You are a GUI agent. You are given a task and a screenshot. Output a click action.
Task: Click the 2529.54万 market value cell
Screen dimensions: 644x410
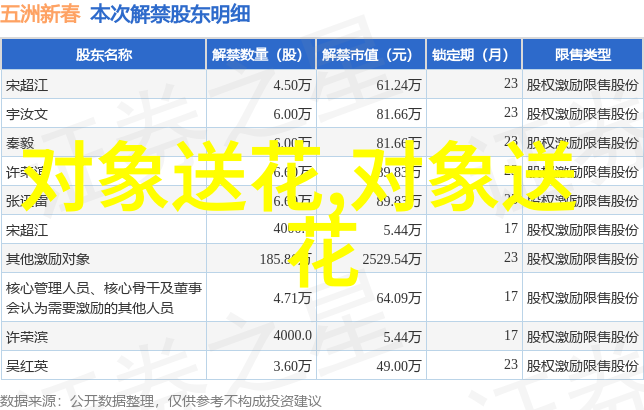(392, 259)
